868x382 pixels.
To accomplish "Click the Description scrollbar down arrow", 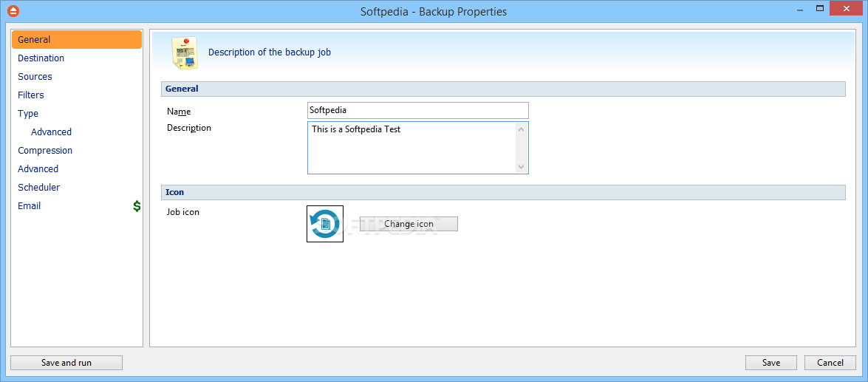I will (522, 167).
